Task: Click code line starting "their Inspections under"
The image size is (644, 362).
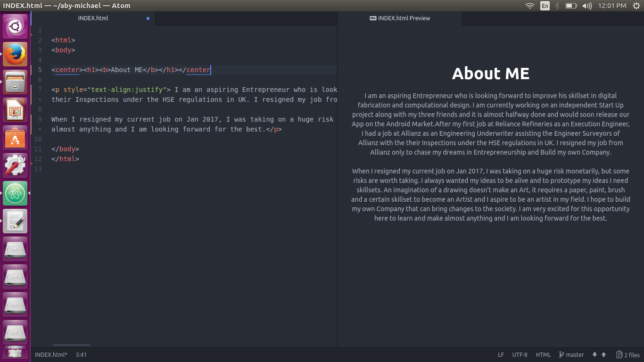Action: [x=194, y=99]
